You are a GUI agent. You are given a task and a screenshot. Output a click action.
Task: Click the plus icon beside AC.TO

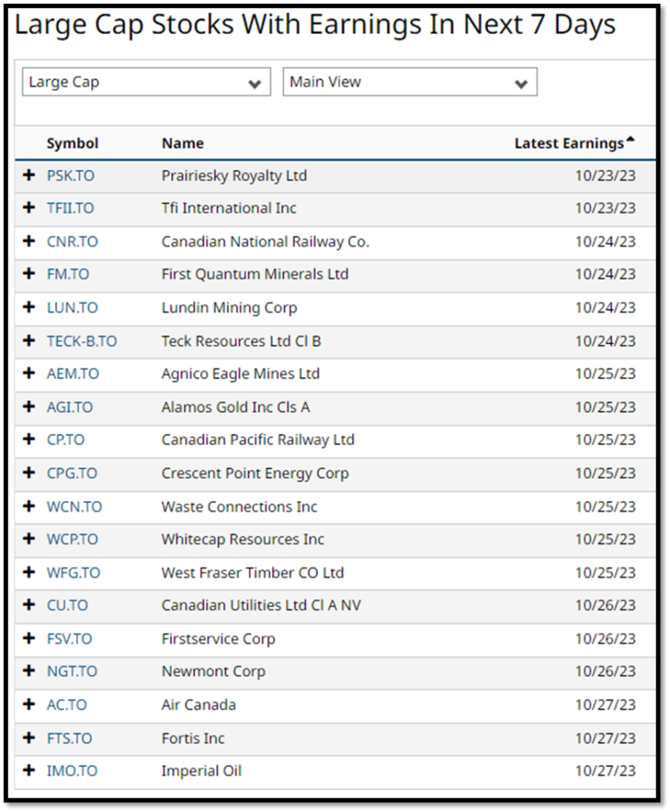coord(29,704)
